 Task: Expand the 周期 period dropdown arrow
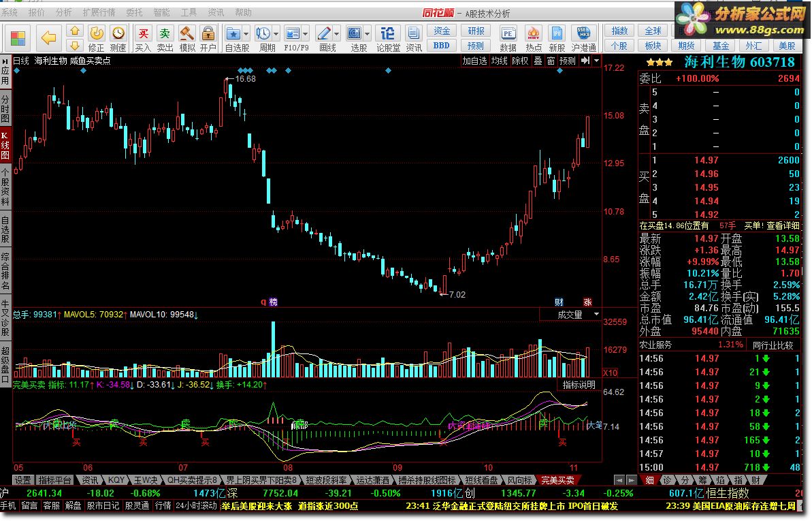276,34
